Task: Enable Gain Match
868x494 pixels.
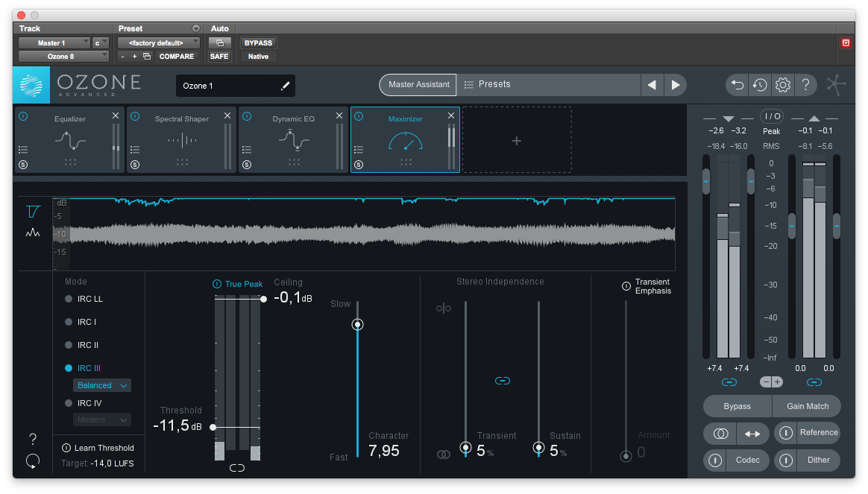Action: tap(807, 406)
